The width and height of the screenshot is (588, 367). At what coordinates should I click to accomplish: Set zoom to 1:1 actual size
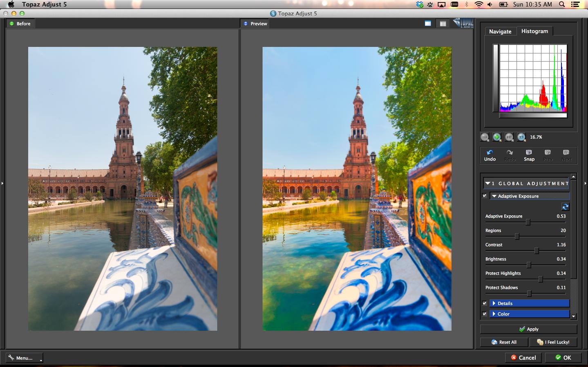[x=521, y=137]
